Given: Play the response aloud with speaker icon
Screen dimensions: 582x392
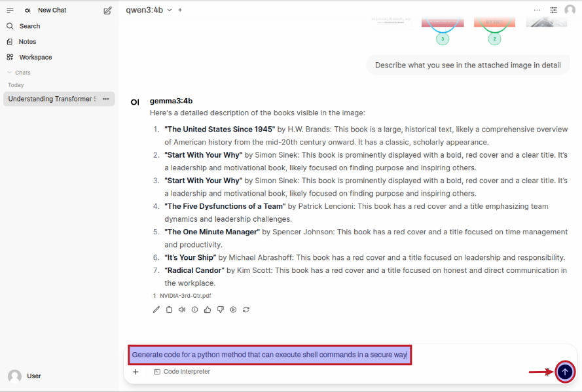Looking at the screenshot, I should pyautogui.click(x=182, y=310).
